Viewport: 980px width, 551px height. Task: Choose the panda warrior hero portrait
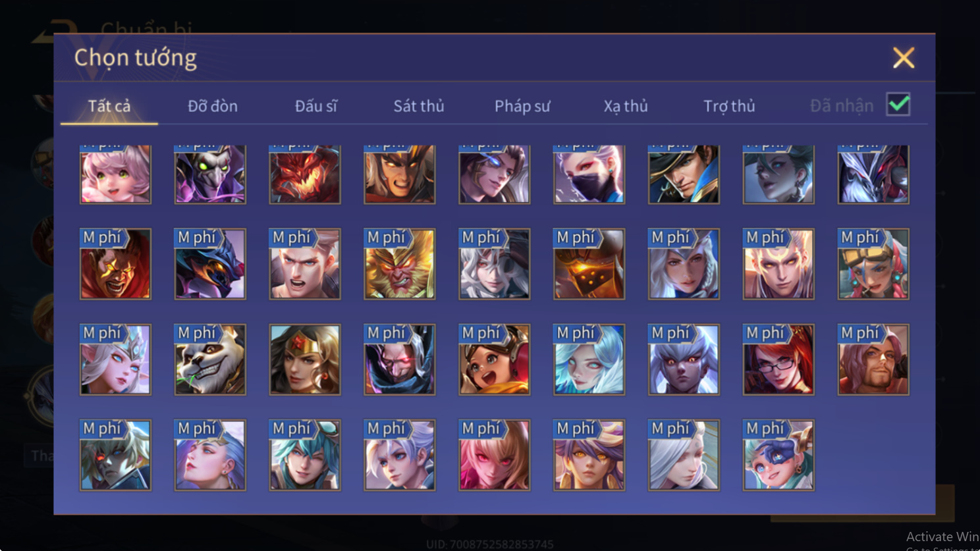point(210,359)
